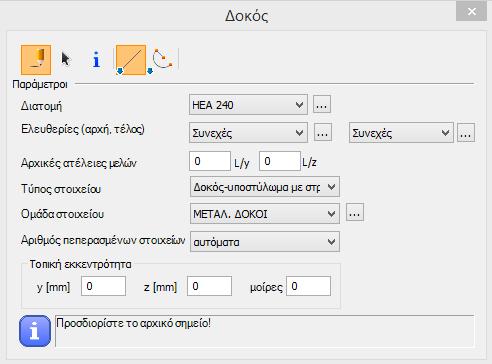Click the y [mm] eccentricity field
The image size is (492, 364).
coord(103,286)
